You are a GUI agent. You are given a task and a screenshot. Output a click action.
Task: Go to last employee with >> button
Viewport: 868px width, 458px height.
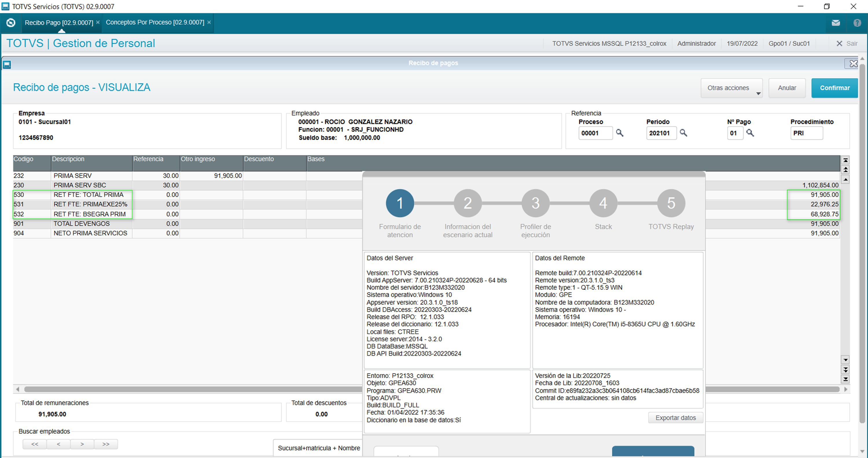[106, 444]
